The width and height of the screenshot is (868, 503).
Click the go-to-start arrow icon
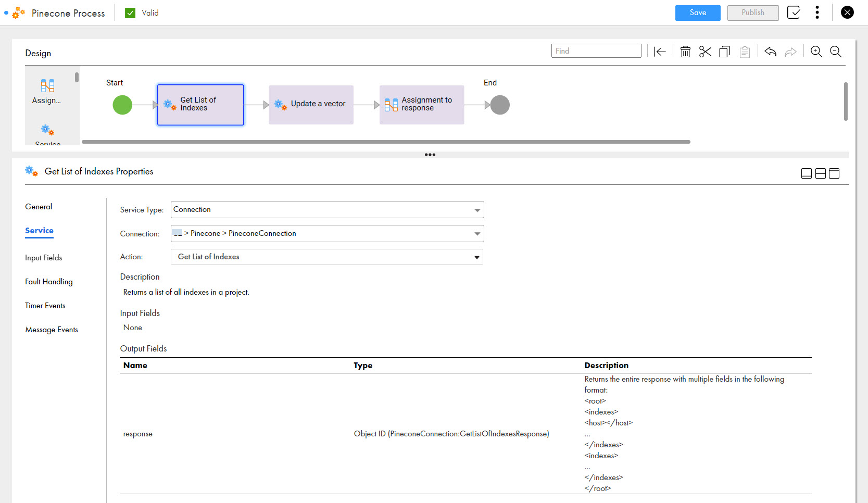point(660,52)
